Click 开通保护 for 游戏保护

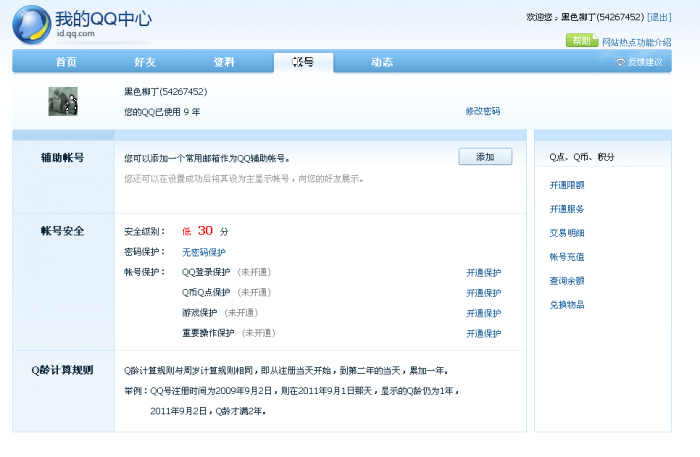tap(483, 313)
